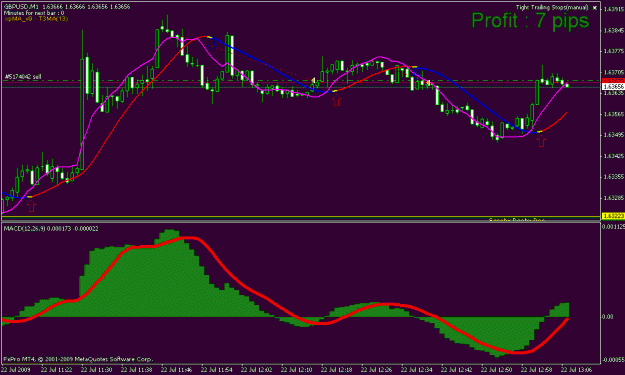This screenshot has height=375, width=625.
Task: Select the yellow horizontal line price level
Action: [x=301, y=217]
